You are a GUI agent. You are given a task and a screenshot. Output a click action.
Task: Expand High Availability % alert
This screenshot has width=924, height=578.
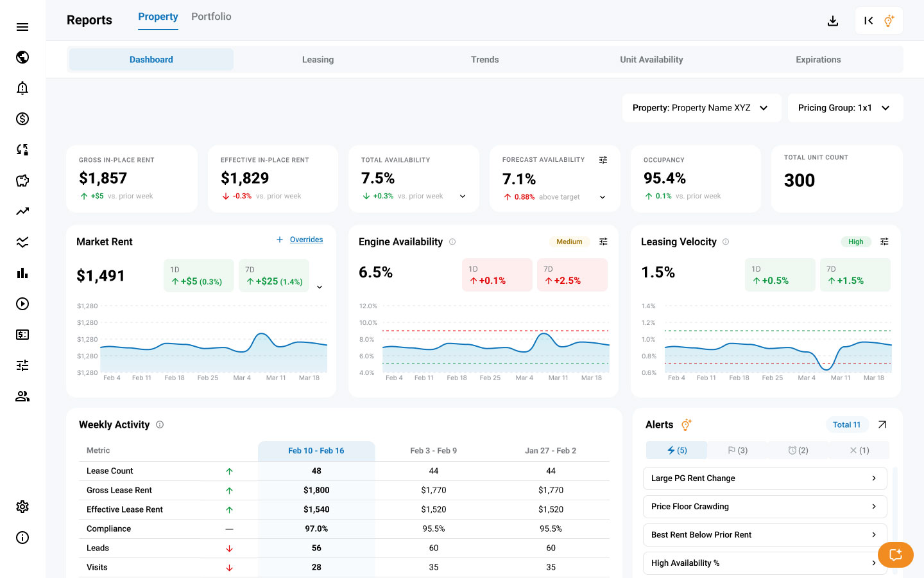coord(765,563)
